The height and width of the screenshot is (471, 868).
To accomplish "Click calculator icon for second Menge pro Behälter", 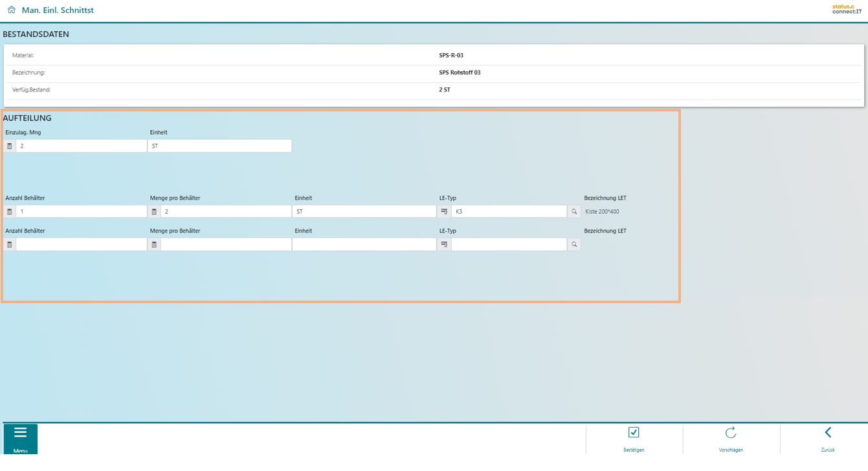I will [x=154, y=245].
